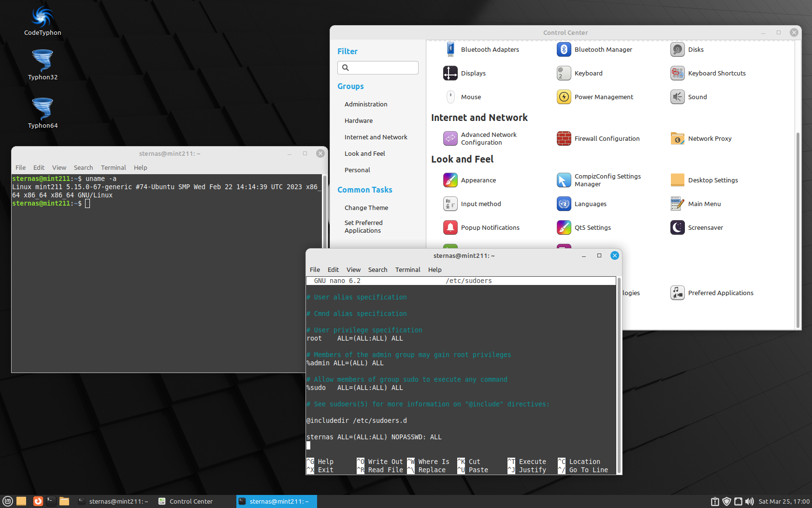
Task: Jump to Internet and Network group
Action: (x=376, y=137)
